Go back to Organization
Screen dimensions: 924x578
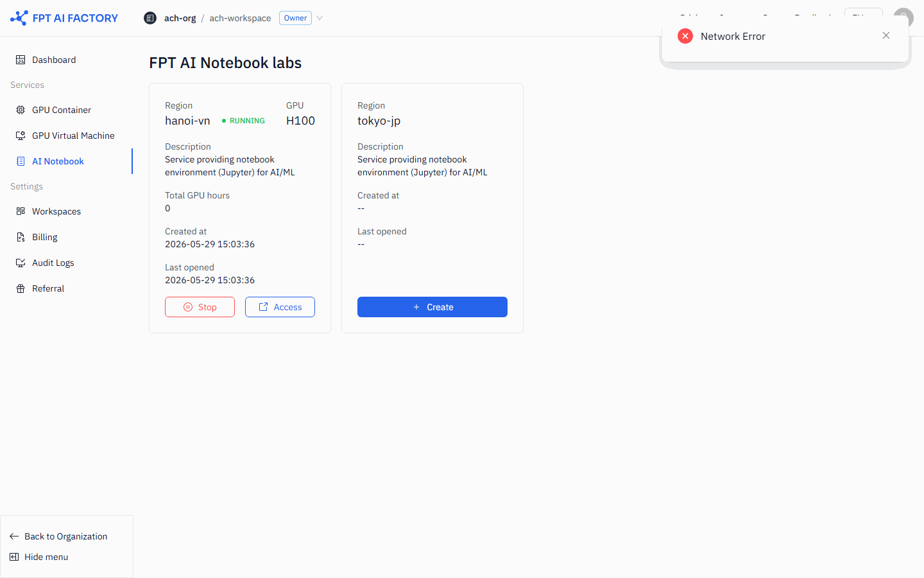[x=58, y=536]
